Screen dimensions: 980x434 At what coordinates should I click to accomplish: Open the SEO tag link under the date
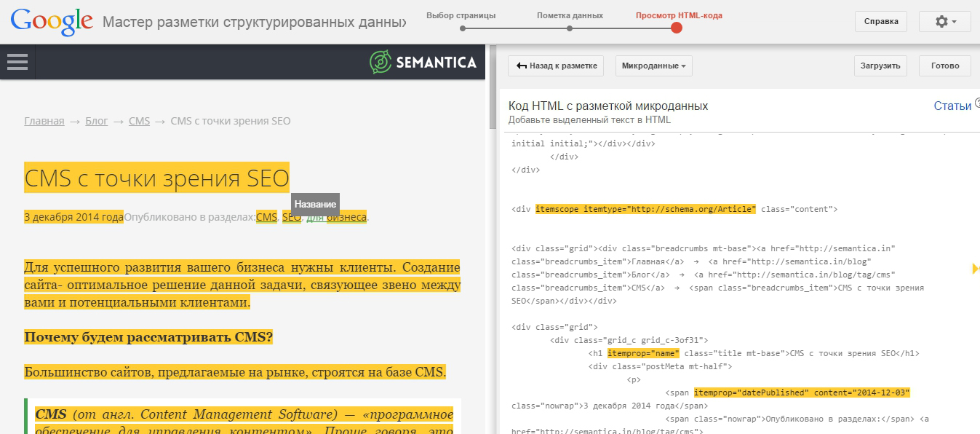[x=291, y=217]
